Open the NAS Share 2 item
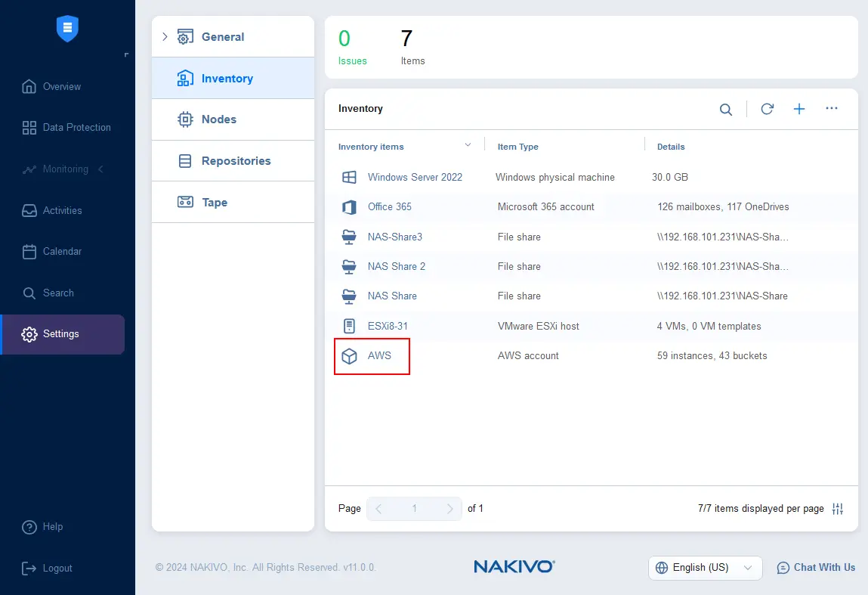 coord(397,266)
